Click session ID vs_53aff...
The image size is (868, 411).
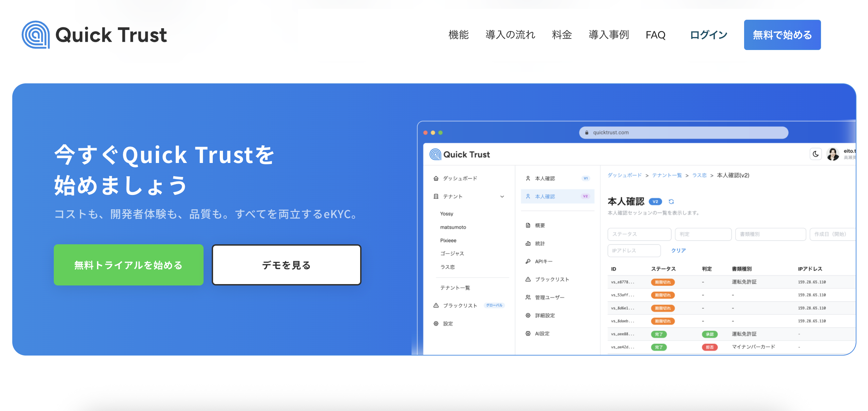click(623, 295)
